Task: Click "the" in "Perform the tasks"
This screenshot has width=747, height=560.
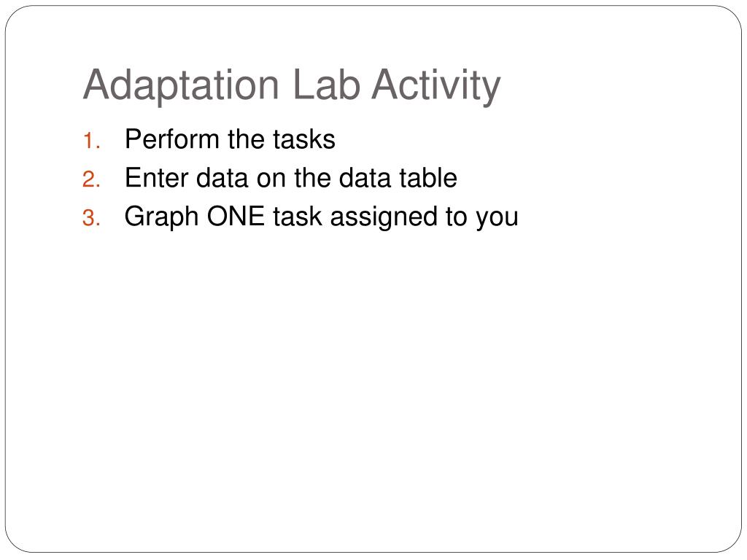Action: (x=245, y=139)
